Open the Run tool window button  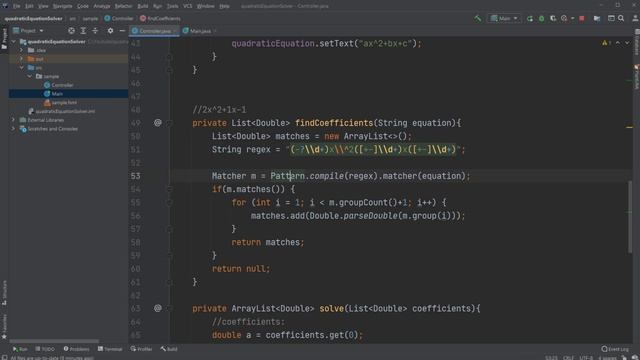click(20, 349)
